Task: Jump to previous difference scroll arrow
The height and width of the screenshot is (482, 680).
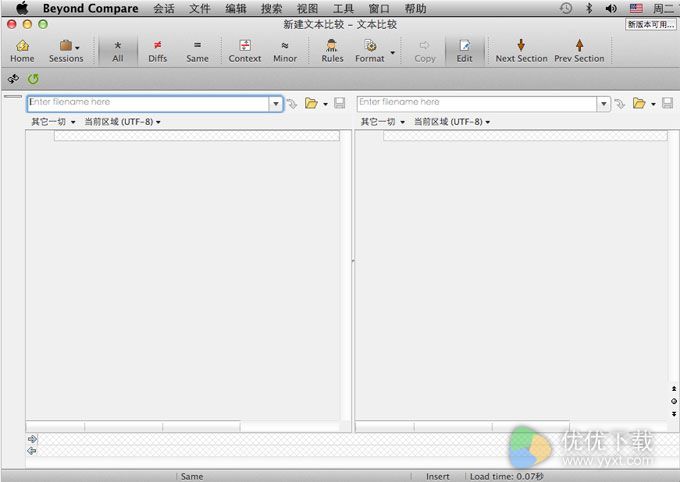Action: (x=674, y=389)
